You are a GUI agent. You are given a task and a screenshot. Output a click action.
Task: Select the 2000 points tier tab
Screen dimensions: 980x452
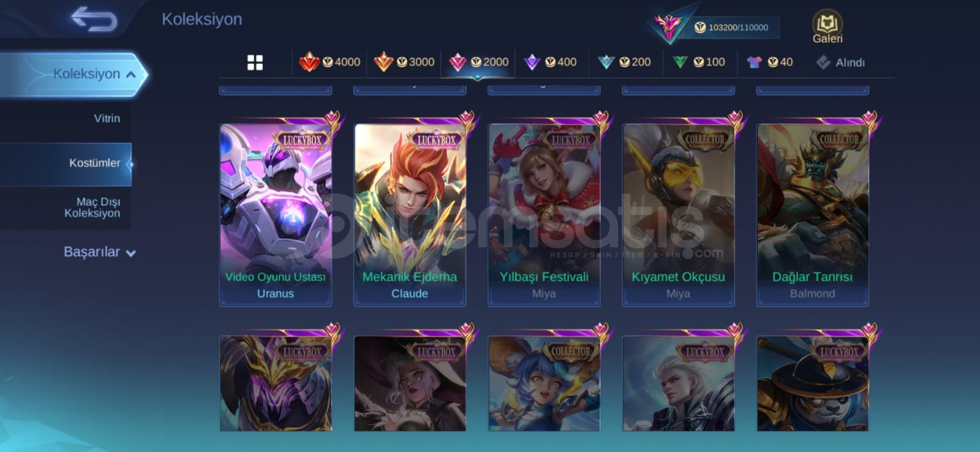click(x=478, y=62)
